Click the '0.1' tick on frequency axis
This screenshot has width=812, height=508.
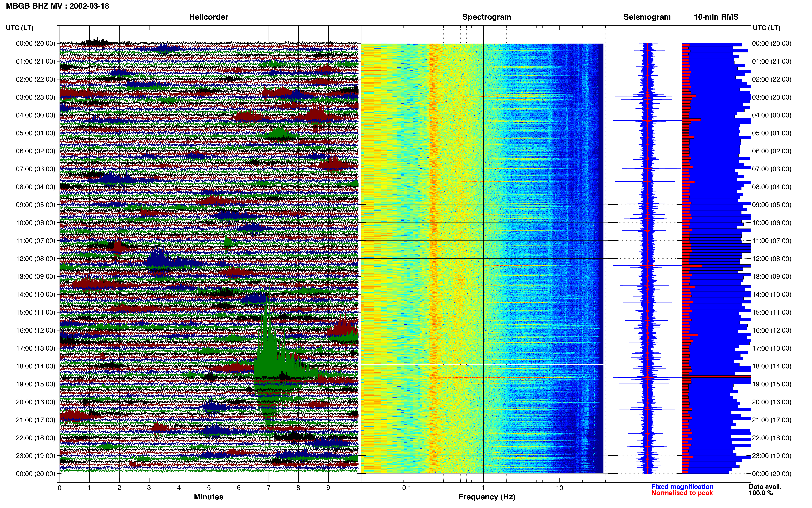pos(407,488)
